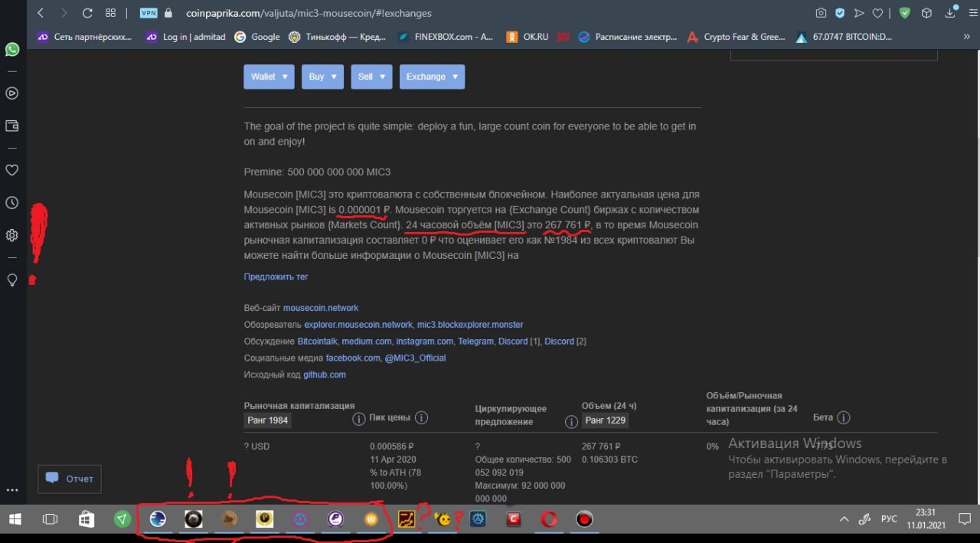
Task: Open sidebar three-dots setup menu
Action: tap(12, 490)
